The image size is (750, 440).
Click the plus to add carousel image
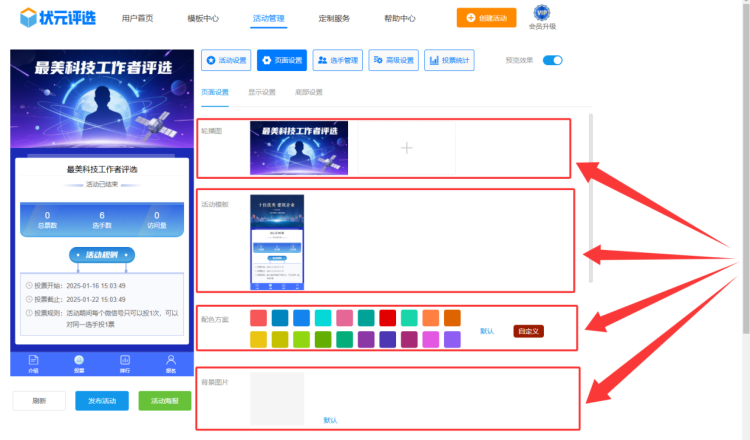point(406,148)
